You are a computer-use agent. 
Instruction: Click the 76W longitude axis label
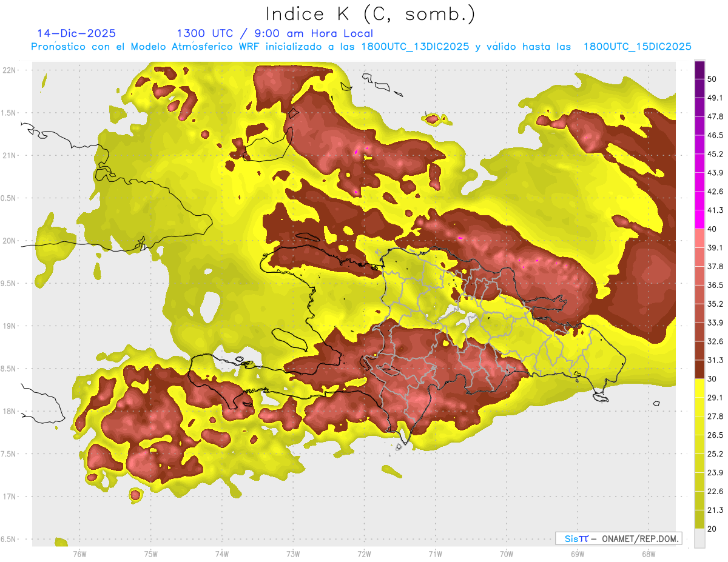coord(79,554)
